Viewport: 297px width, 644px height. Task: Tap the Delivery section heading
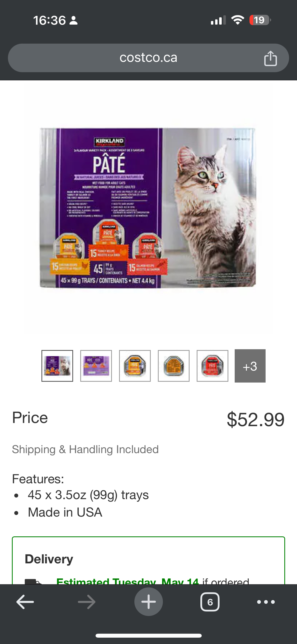[x=49, y=559]
